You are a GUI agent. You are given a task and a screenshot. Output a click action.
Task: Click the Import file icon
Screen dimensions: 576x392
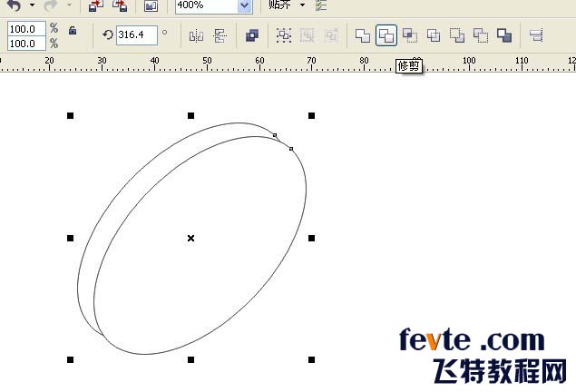tap(96, 5)
